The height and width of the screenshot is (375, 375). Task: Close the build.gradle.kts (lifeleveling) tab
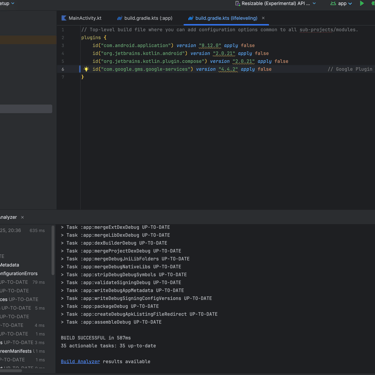(x=263, y=18)
